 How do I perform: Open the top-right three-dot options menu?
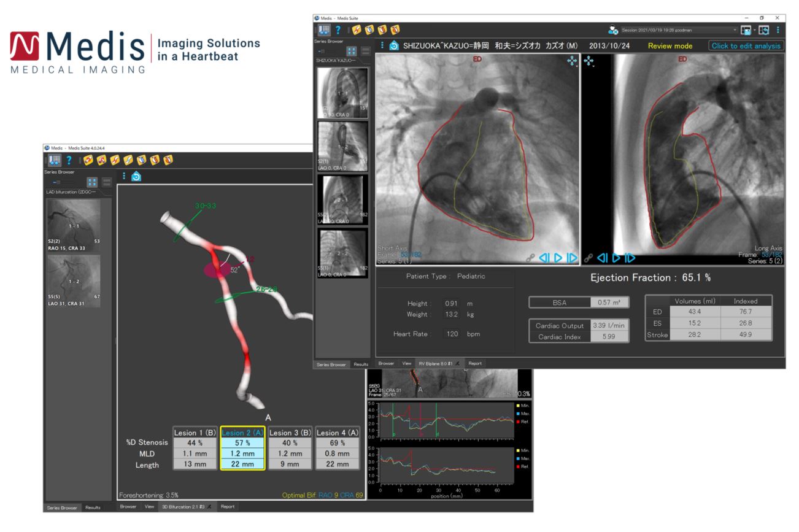point(778,29)
